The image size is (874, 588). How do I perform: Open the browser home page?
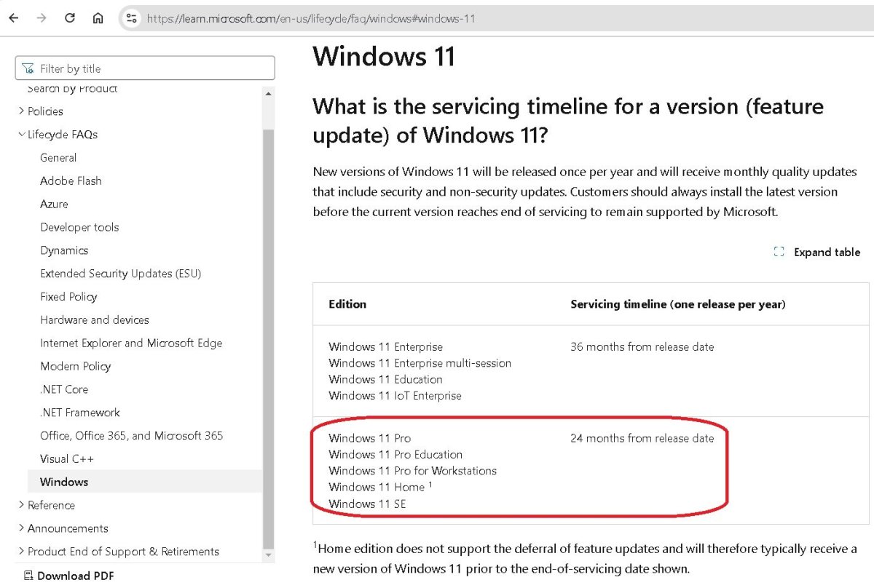[x=98, y=18]
